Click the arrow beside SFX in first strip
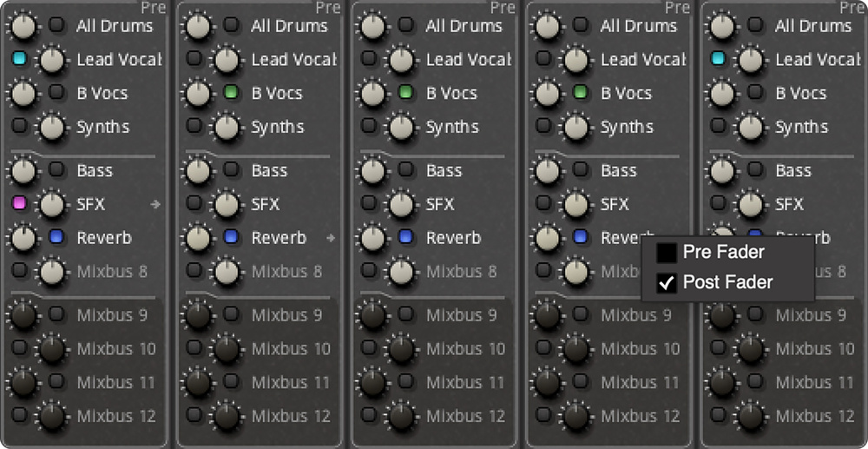 [x=155, y=205]
